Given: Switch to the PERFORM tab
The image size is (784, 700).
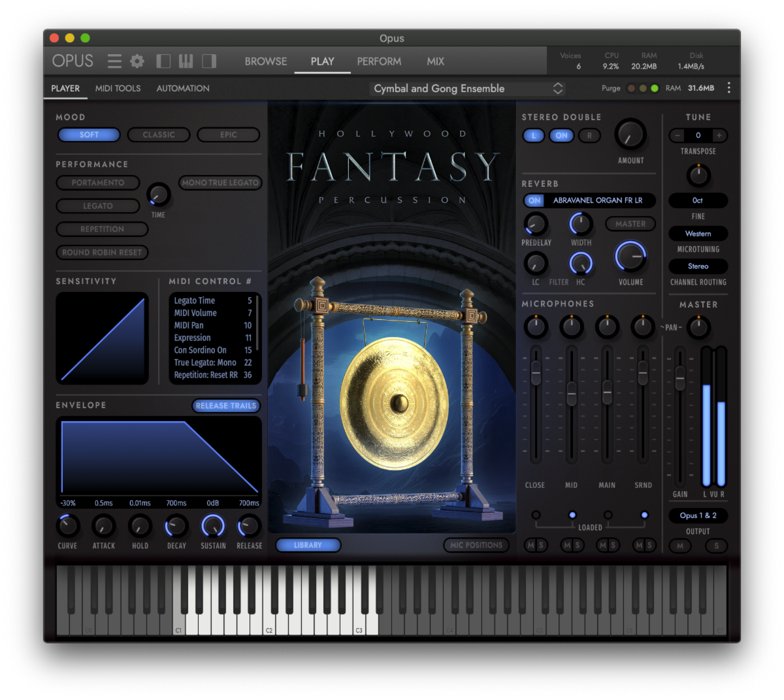Looking at the screenshot, I should pos(379,61).
